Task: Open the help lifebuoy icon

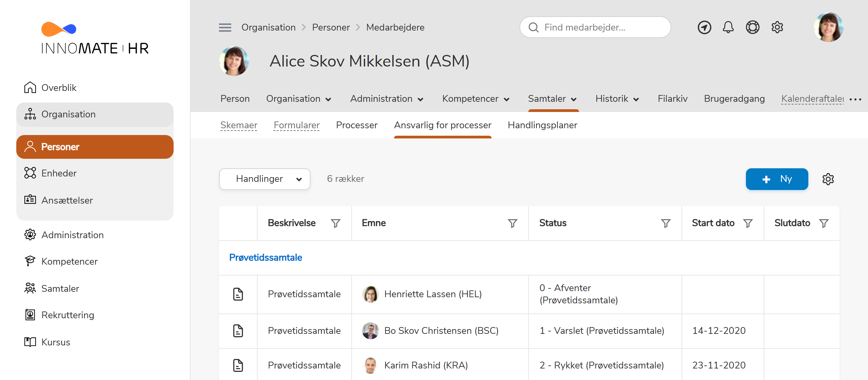Action: 752,27
